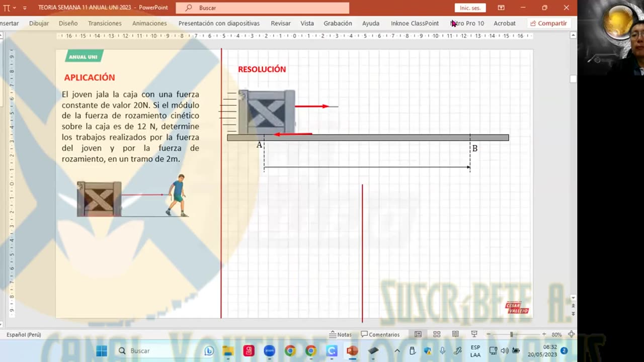
Task: Open the Ayuda ribbon tab
Action: 371,23
